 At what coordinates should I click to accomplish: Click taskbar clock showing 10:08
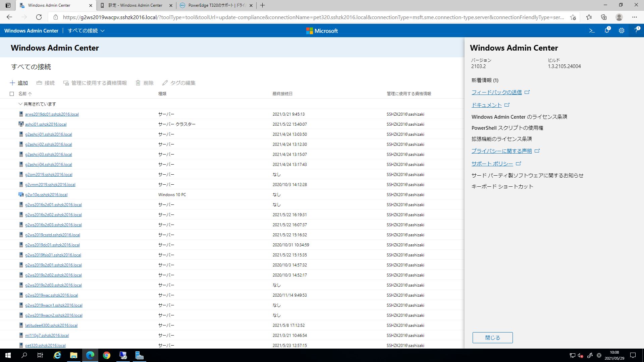614,355
